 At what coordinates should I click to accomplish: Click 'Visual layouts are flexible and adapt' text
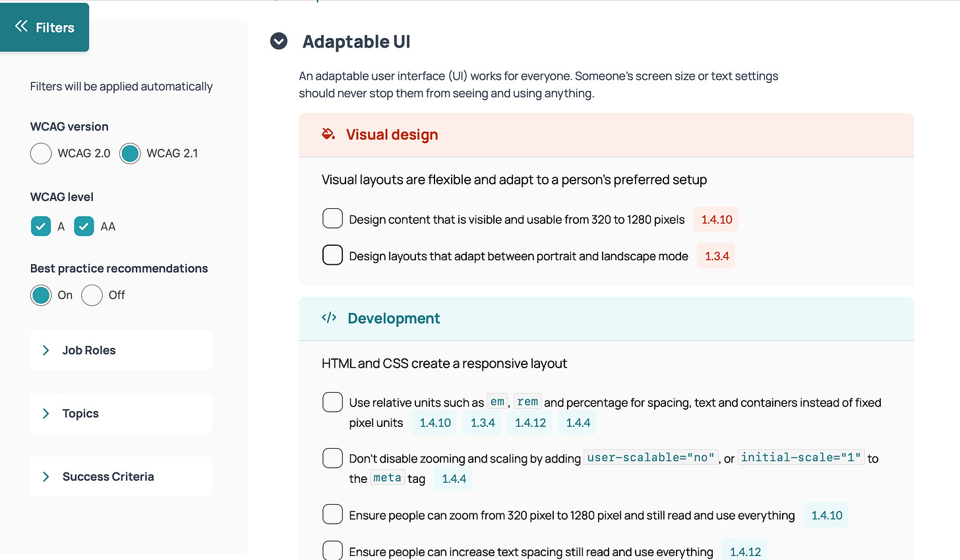tap(514, 180)
